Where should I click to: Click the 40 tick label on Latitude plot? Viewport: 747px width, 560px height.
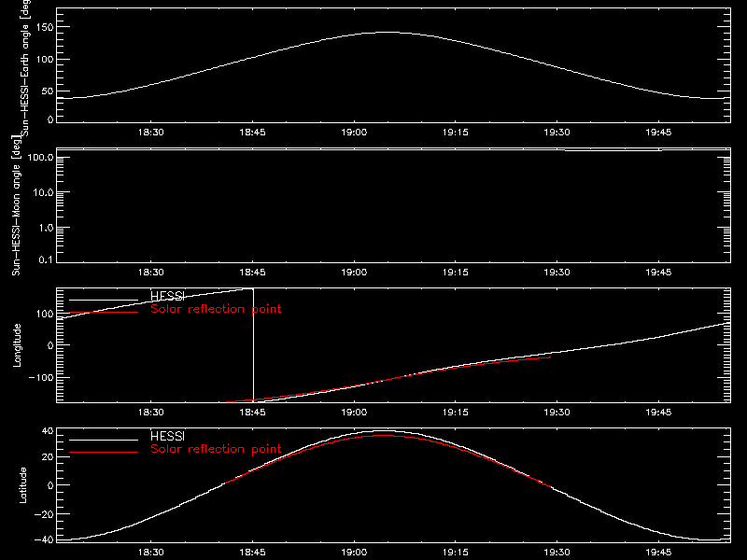click(x=48, y=431)
